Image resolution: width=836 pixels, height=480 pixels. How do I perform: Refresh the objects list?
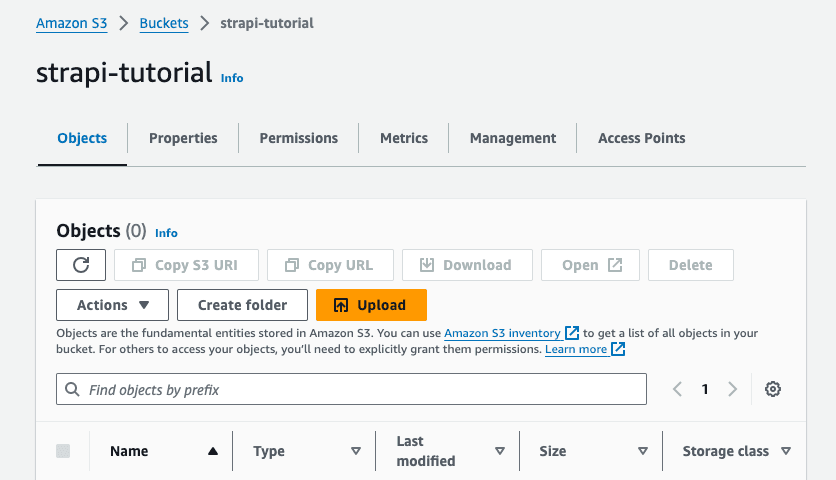pyautogui.click(x=81, y=265)
